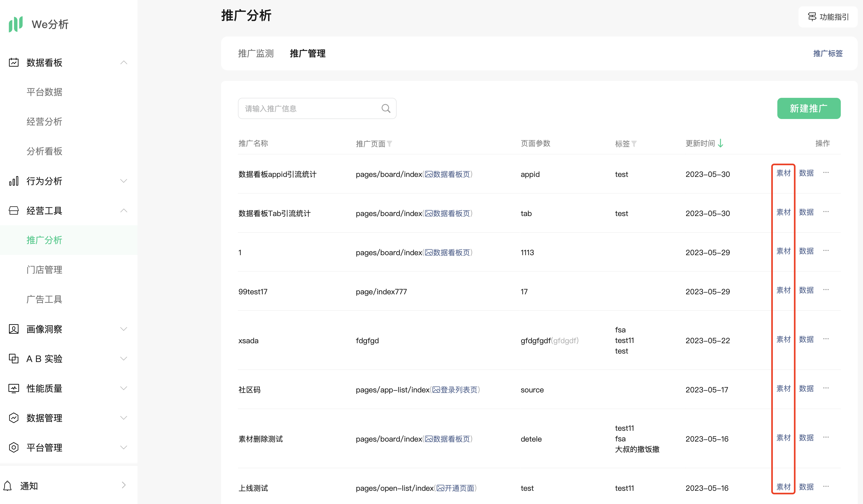The width and height of the screenshot is (863, 504).
Task: Click the gfdgfgdf page parameter cell
Action: [549, 341]
